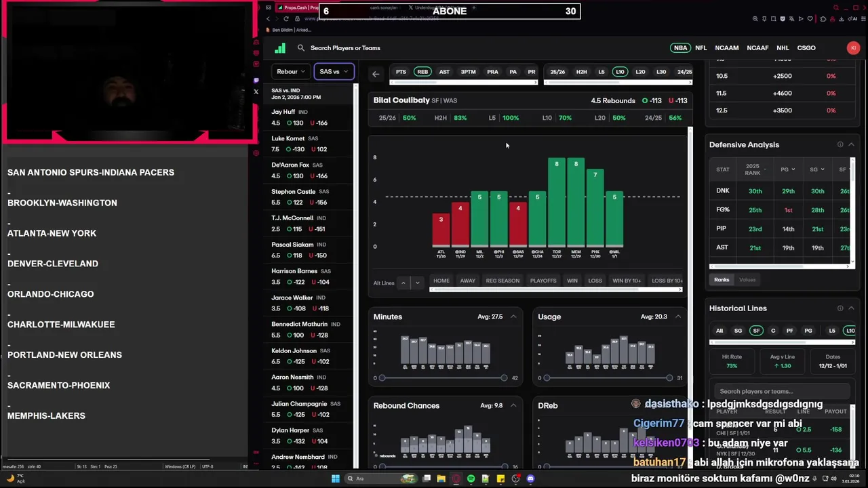Switch to the NFL league tab
The width and height of the screenshot is (868, 488).
click(701, 48)
